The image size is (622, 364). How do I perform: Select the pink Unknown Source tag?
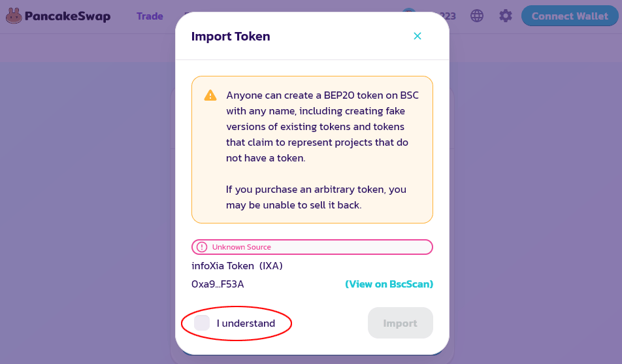coord(312,247)
